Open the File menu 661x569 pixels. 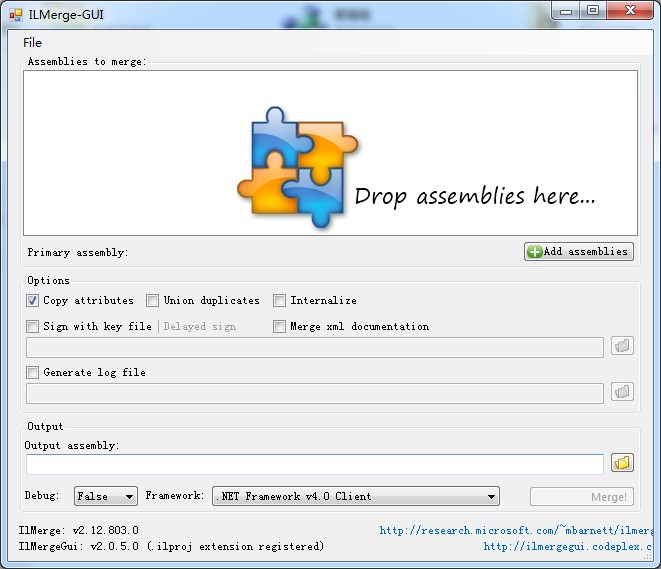pos(32,43)
